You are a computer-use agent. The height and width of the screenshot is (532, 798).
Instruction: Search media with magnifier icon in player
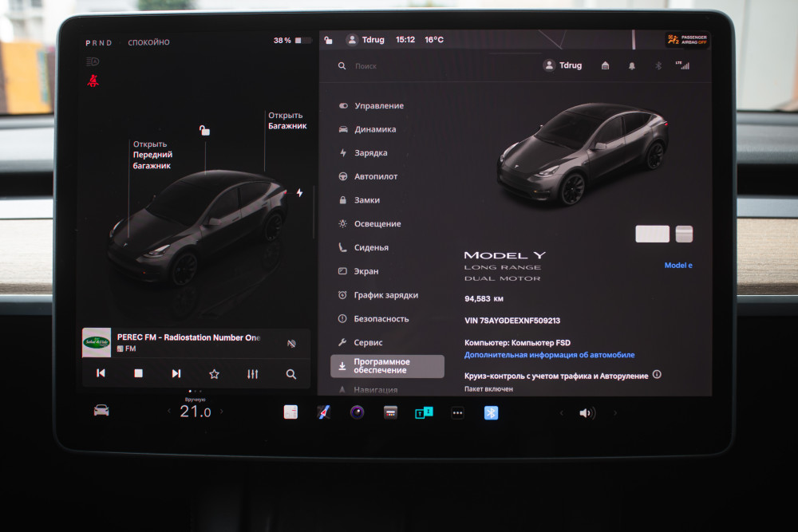291,374
